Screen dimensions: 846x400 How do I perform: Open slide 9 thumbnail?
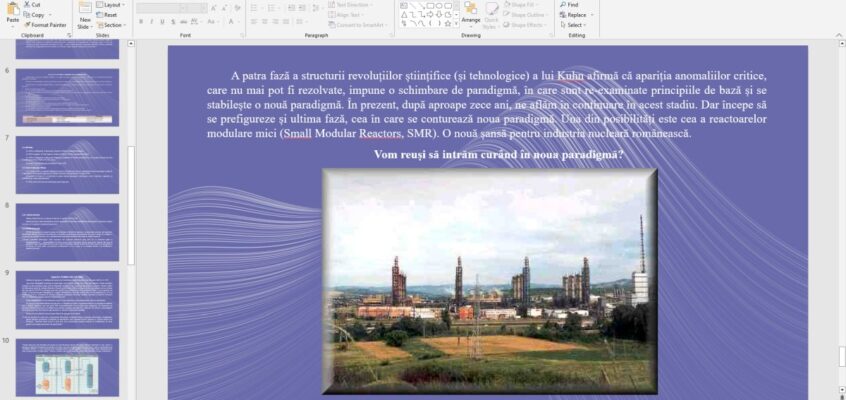pyautogui.click(x=67, y=300)
